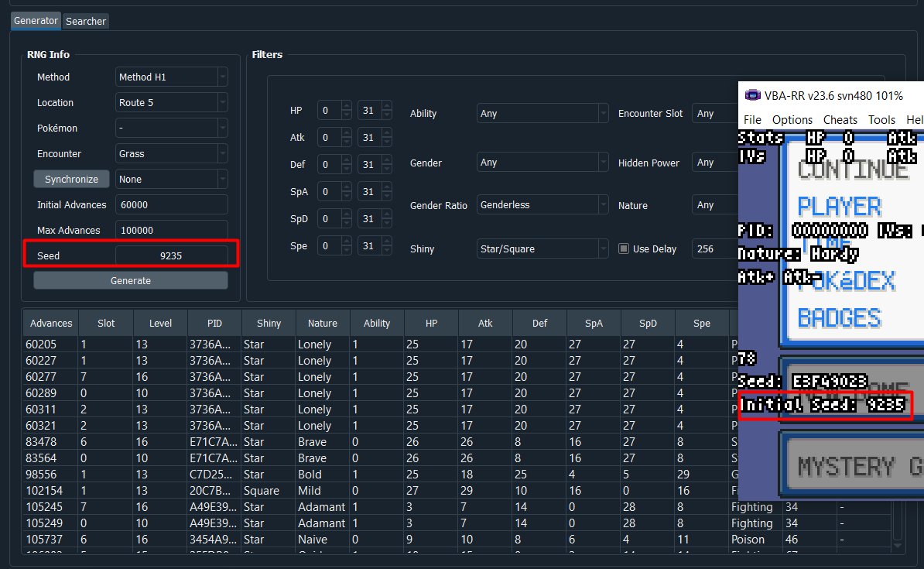Image resolution: width=924 pixels, height=569 pixels.
Task: Open the Shiny dropdown showing Star/Square
Action: (542, 249)
